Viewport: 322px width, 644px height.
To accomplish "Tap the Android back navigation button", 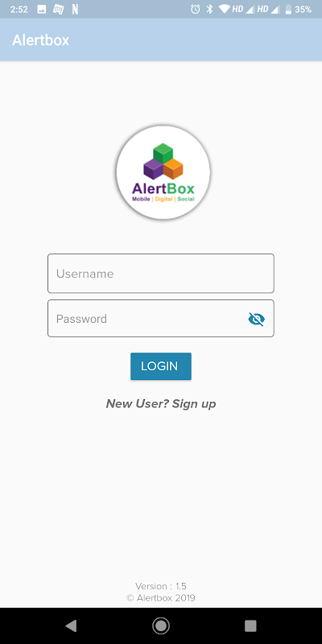I will [71, 625].
